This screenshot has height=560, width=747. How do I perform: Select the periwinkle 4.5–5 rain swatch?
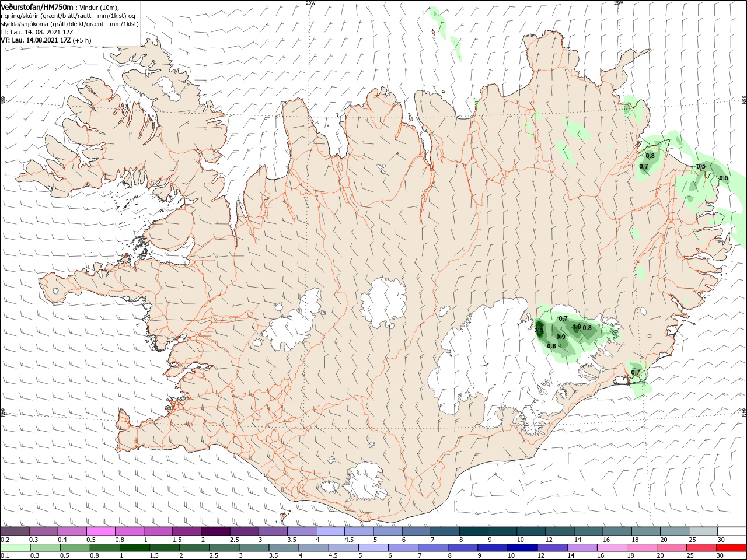[343, 548]
